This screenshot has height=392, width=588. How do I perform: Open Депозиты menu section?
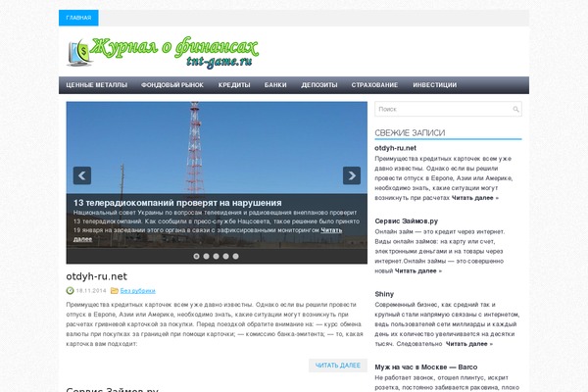[x=319, y=85]
